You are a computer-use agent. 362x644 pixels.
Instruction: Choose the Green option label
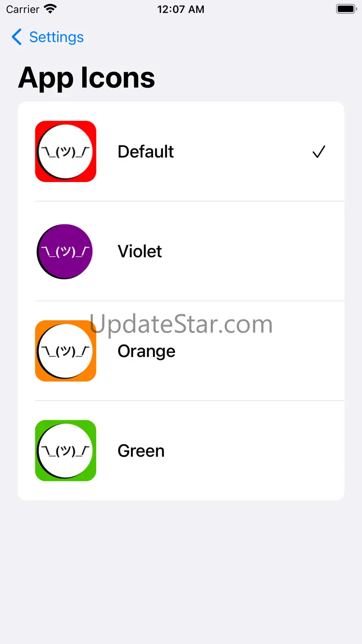[141, 451]
